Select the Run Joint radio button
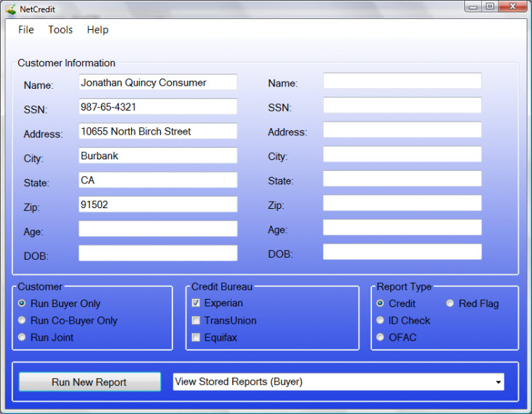This screenshot has height=414, width=532. click(23, 338)
